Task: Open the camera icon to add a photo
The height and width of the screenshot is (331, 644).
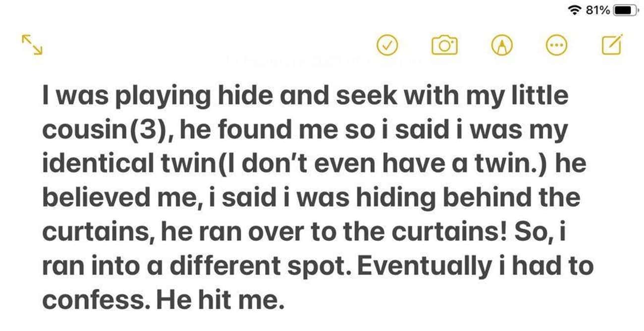Action: 444,46
